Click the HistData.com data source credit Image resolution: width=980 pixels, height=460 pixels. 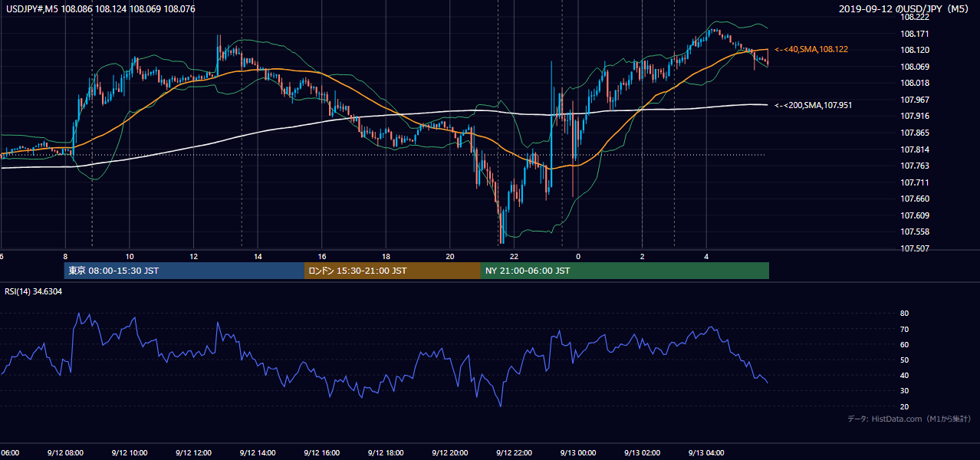tap(909, 419)
